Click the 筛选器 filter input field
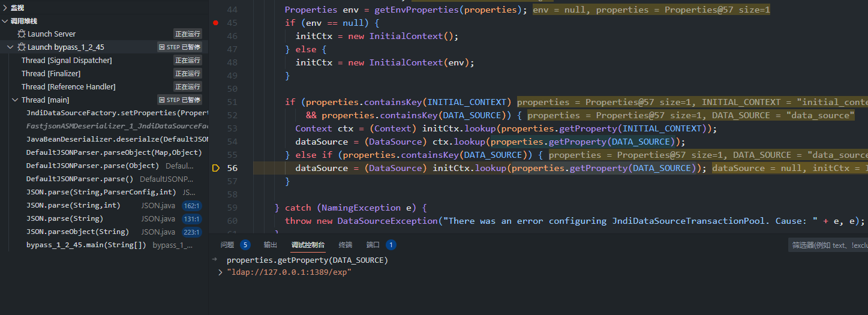This screenshot has height=315, width=868. pyautogui.click(x=829, y=245)
